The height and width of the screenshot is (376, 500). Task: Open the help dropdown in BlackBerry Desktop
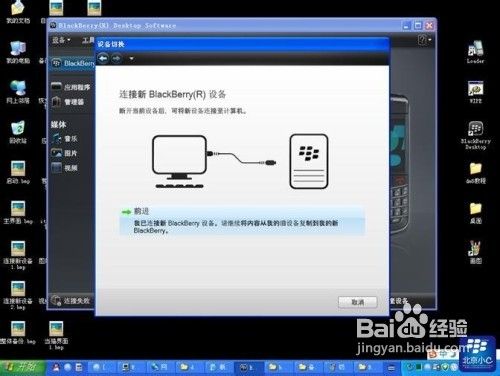424,40
